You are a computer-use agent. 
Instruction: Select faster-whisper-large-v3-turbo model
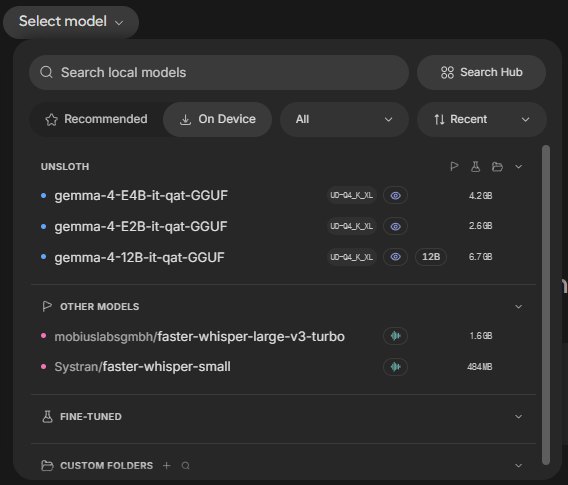pyautogui.click(x=199, y=336)
